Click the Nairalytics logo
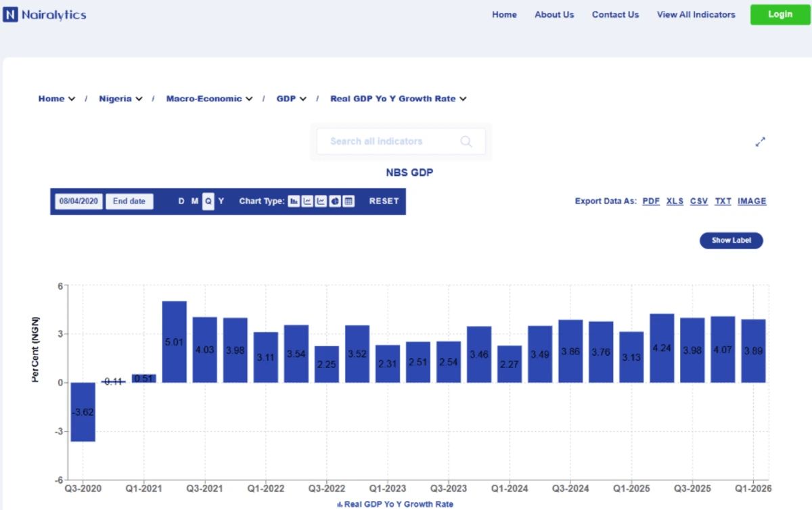The width and height of the screenshot is (812, 510). click(45, 14)
